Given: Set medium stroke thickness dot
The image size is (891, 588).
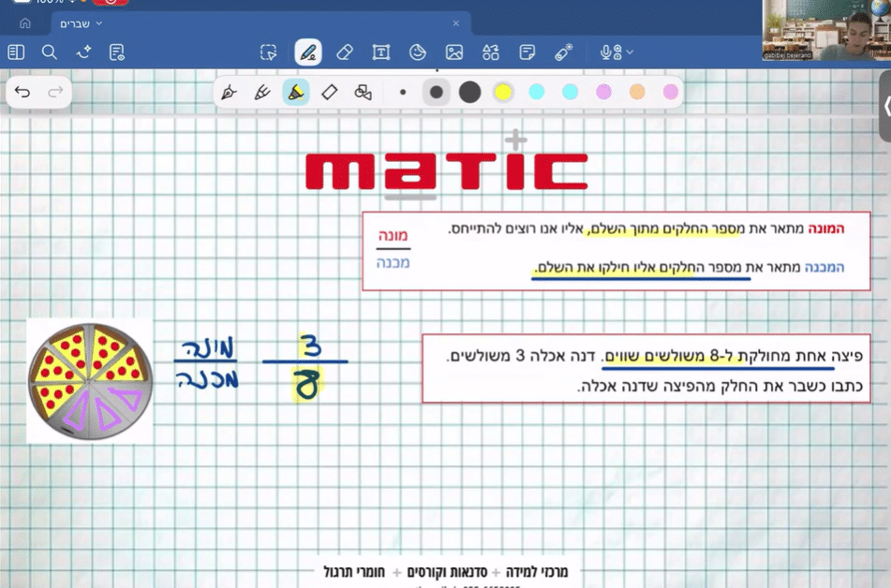Looking at the screenshot, I should coord(436,92).
